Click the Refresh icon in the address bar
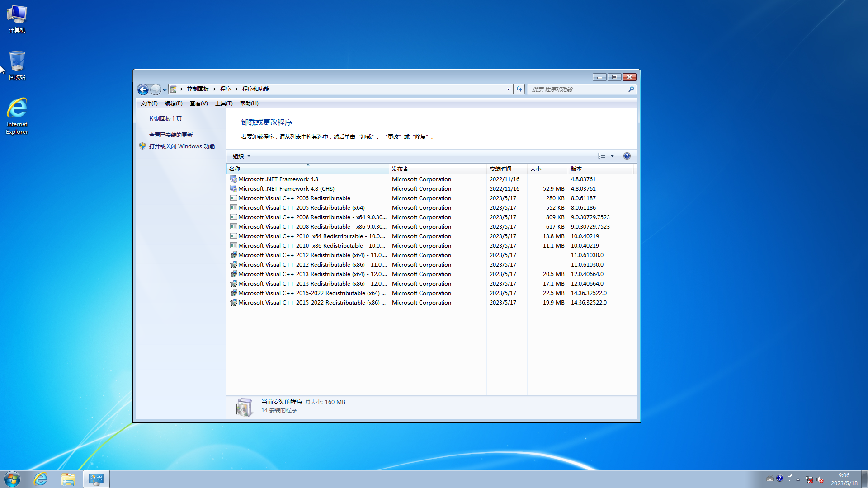868x488 pixels. pos(519,89)
